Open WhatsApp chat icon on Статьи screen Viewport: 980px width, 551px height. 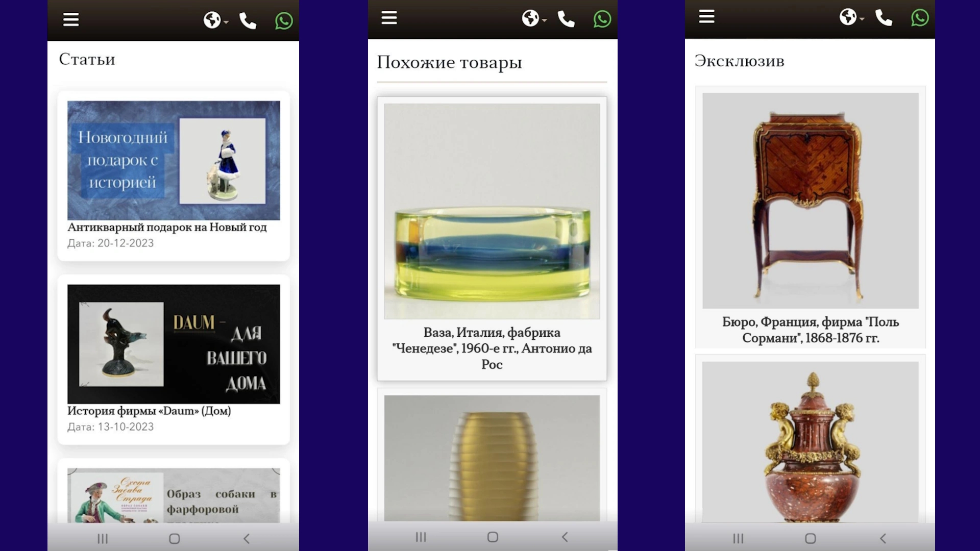(x=284, y=21)
